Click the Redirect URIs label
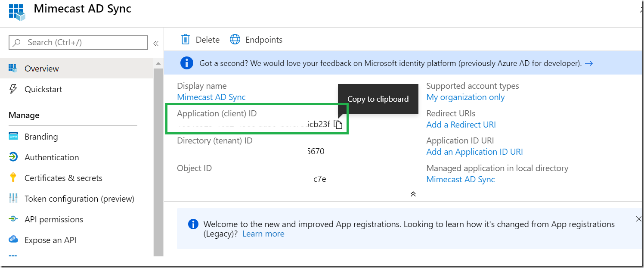 tap(451, 113)
